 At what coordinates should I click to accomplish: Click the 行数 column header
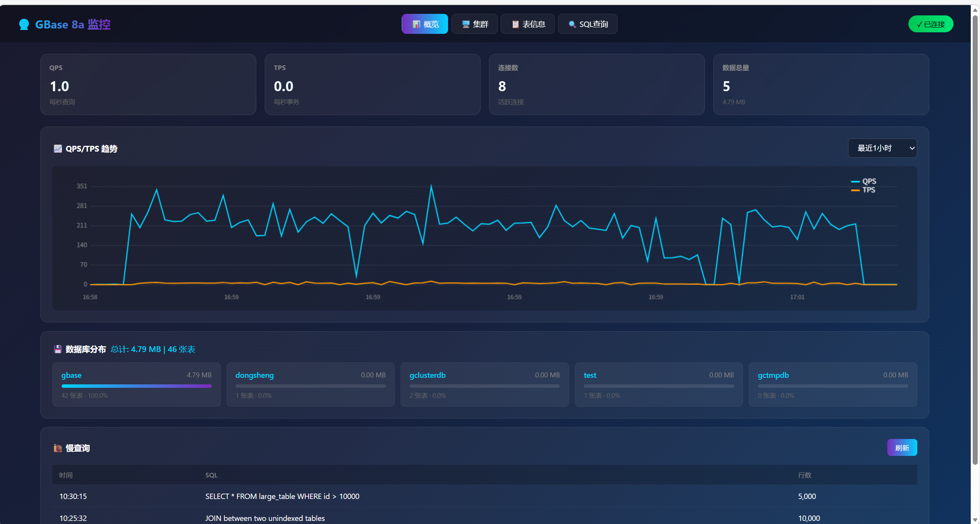click(x=805, y=475)
